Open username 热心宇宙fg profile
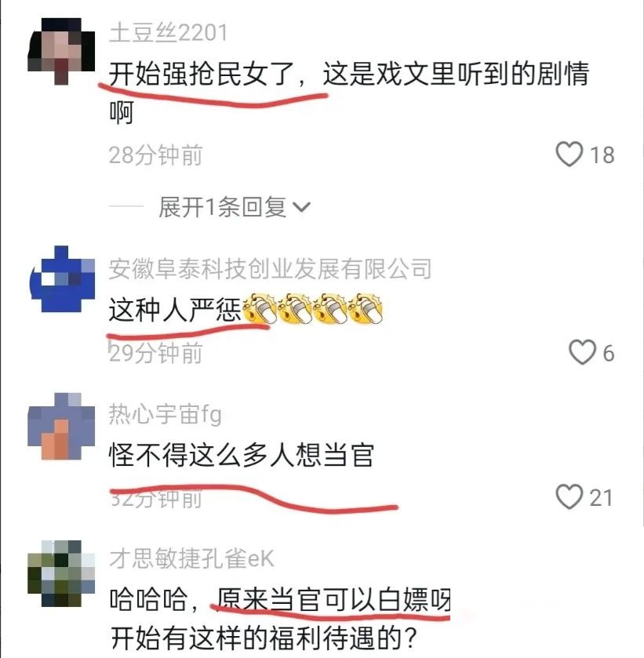Viewport: 644px width, 658px height. [x=165, y=415]
